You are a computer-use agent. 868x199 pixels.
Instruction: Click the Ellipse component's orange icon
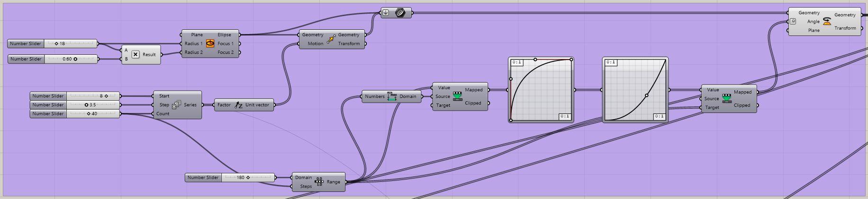coord(210,43)
